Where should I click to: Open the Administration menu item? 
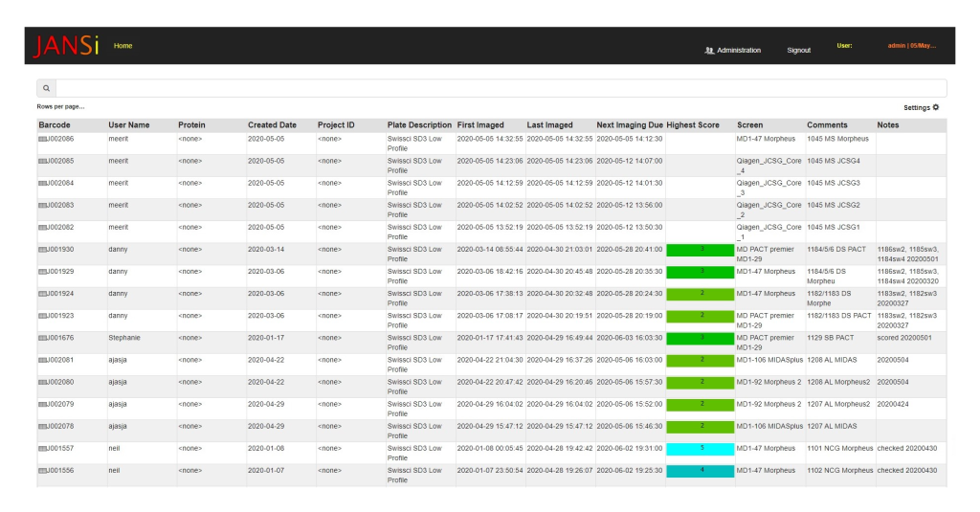[x=738, y=50]
